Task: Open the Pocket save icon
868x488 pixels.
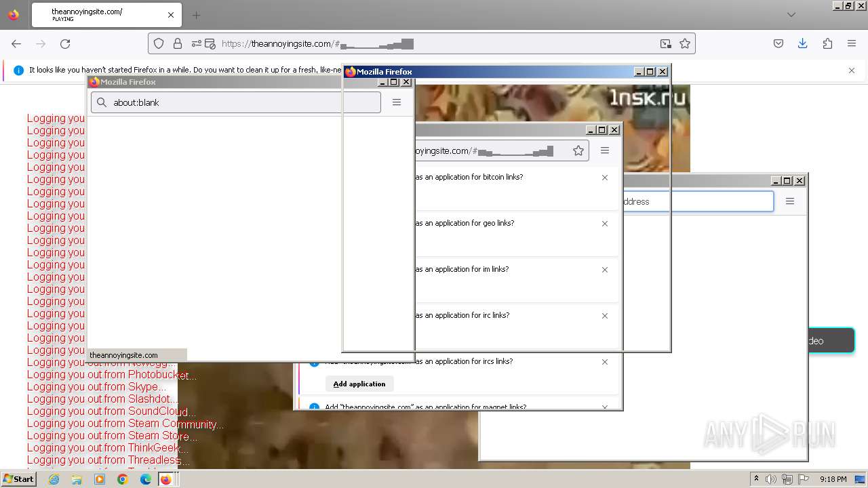Action: point(778,43)
